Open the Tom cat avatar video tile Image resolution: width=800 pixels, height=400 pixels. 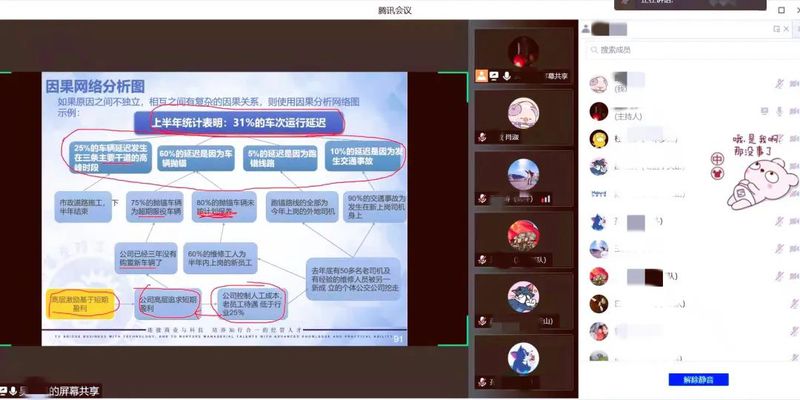pos(523,297)
